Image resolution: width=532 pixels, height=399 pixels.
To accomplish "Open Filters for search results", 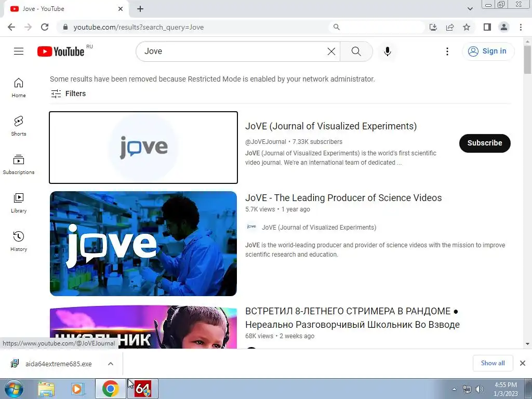I will point(68,94).
